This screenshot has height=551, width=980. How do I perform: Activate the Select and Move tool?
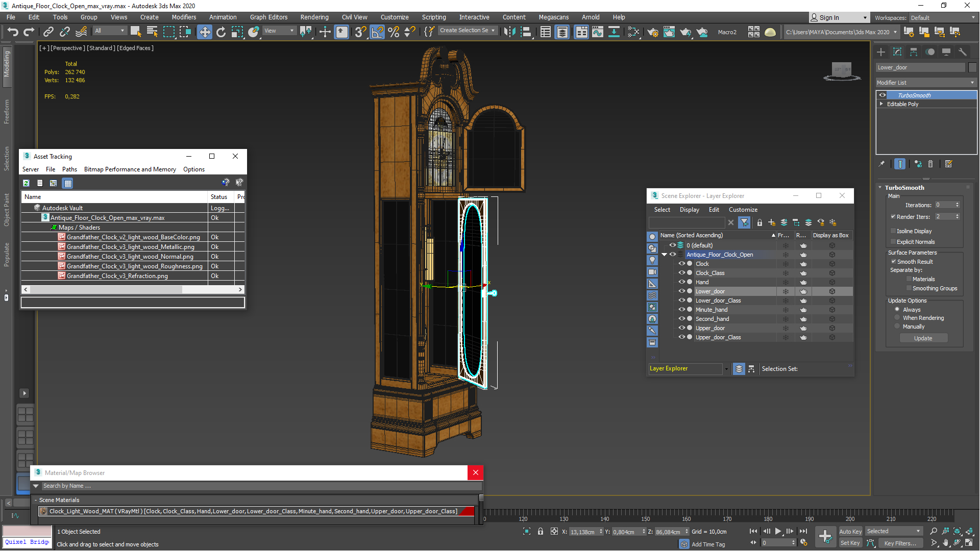(204, 32)
